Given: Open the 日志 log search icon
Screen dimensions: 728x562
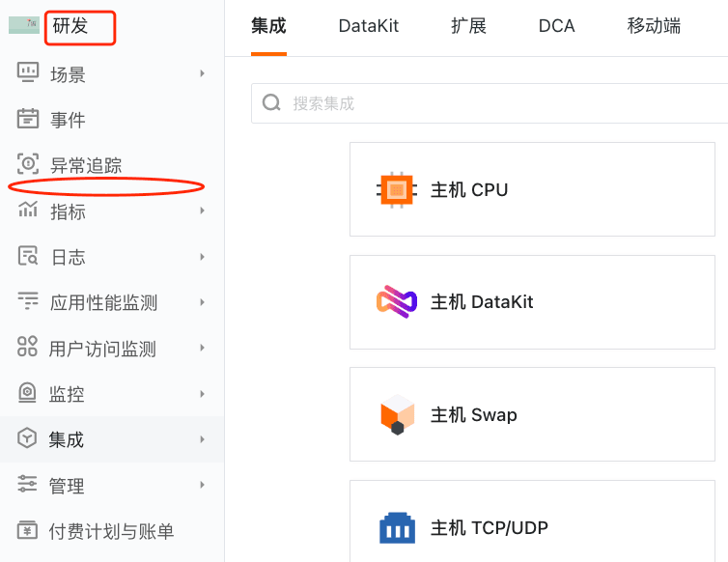Looking at the screenshot, I should 28,256.
